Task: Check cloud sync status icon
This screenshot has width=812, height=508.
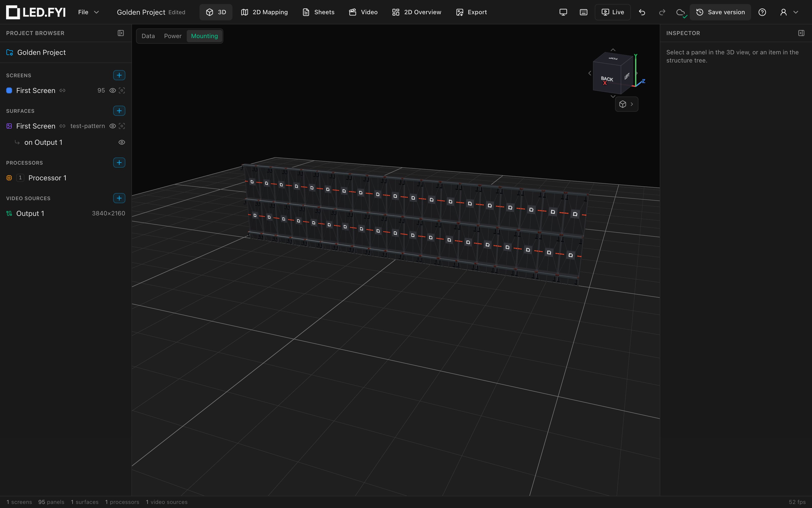Action: (x=681, y=13)
